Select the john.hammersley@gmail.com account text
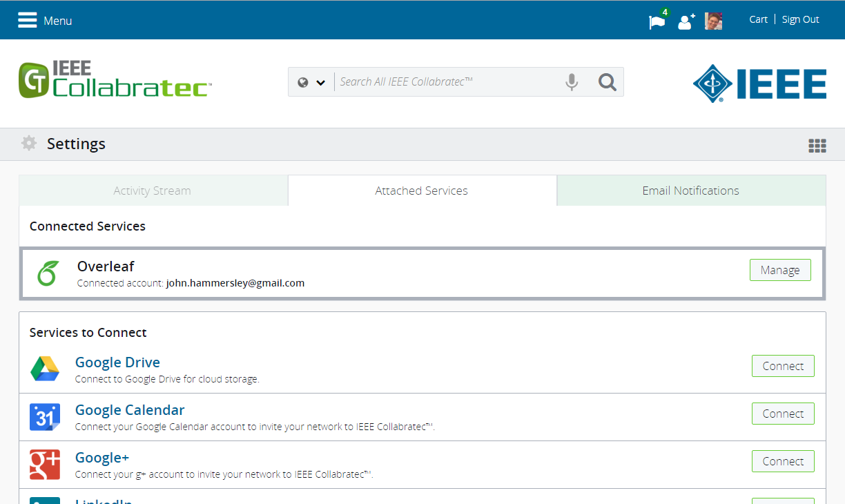This screenshot has width=845, height=504. tap(235, 283)
